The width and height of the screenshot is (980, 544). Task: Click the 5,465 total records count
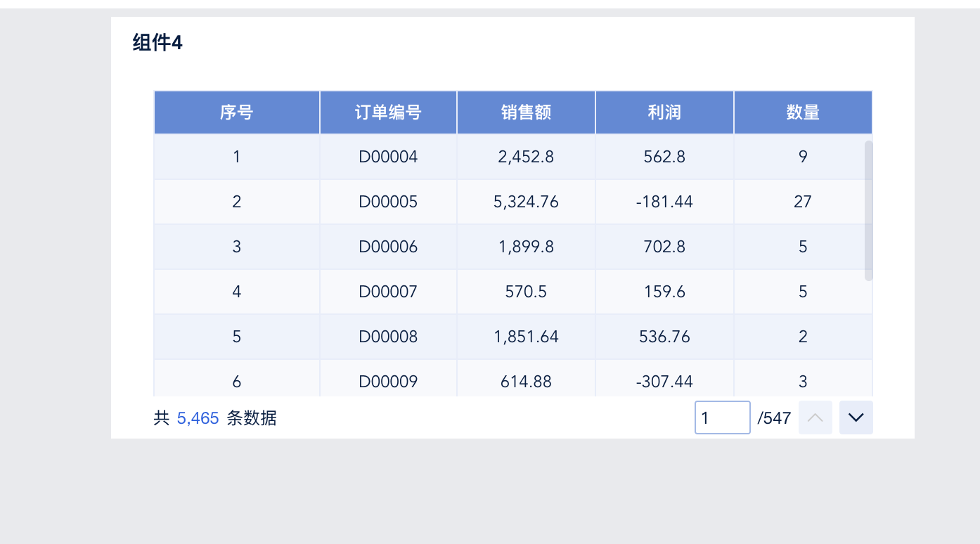click(x=198, y=419)
